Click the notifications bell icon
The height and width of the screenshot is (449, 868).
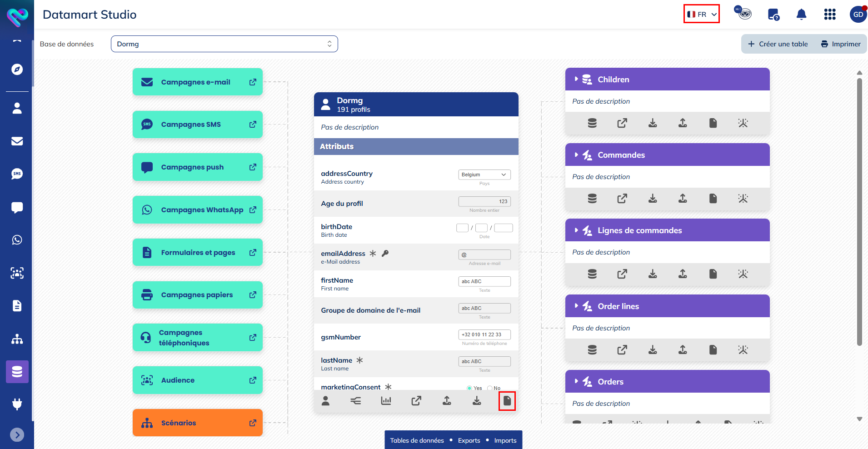pyautogui.click(x=801, y=15)
